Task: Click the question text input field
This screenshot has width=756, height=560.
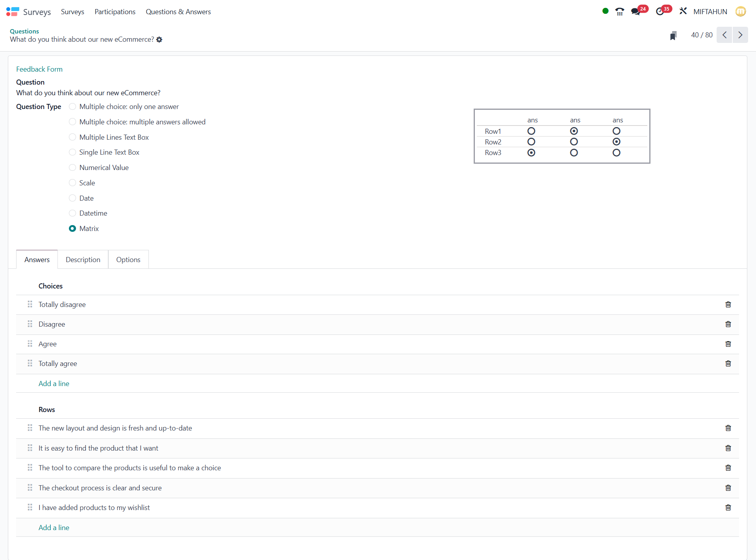Action: tap(88, 93)
